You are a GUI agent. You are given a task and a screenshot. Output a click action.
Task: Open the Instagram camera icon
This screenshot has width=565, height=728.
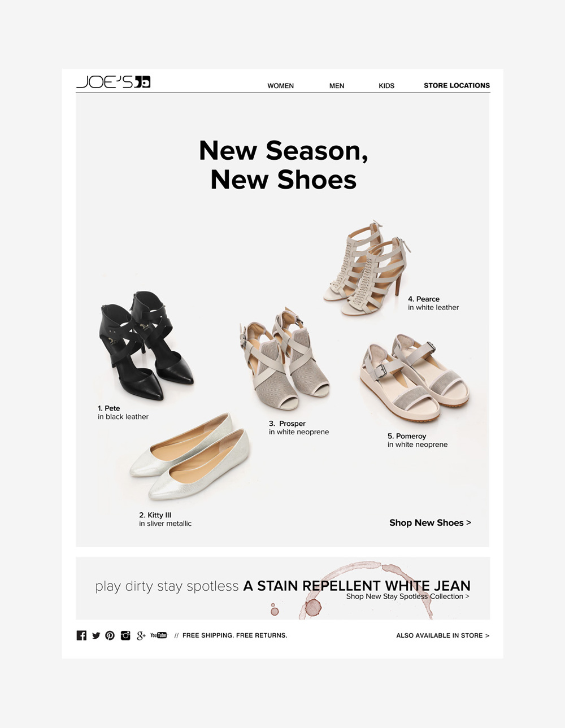125,635
